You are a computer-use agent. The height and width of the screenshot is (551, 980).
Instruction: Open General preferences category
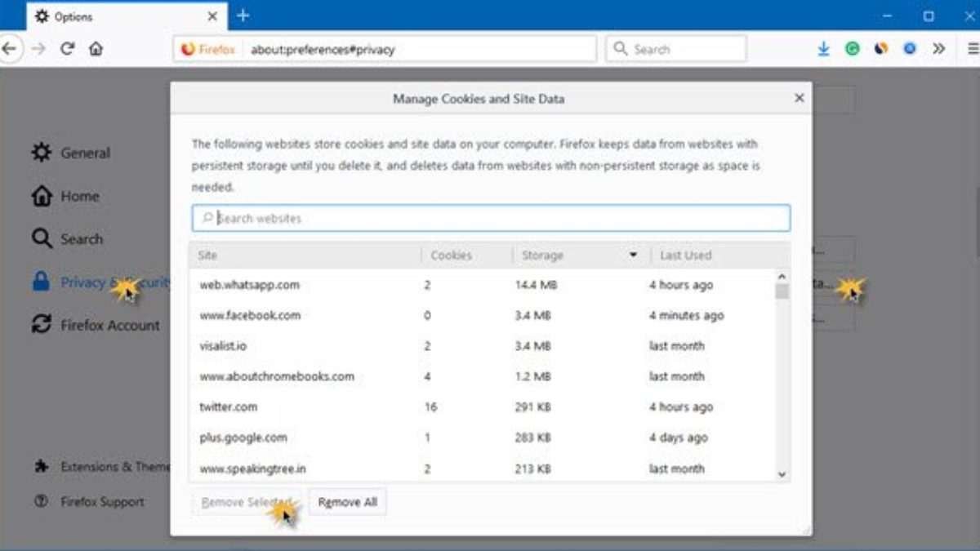click(x=71, y=153)
